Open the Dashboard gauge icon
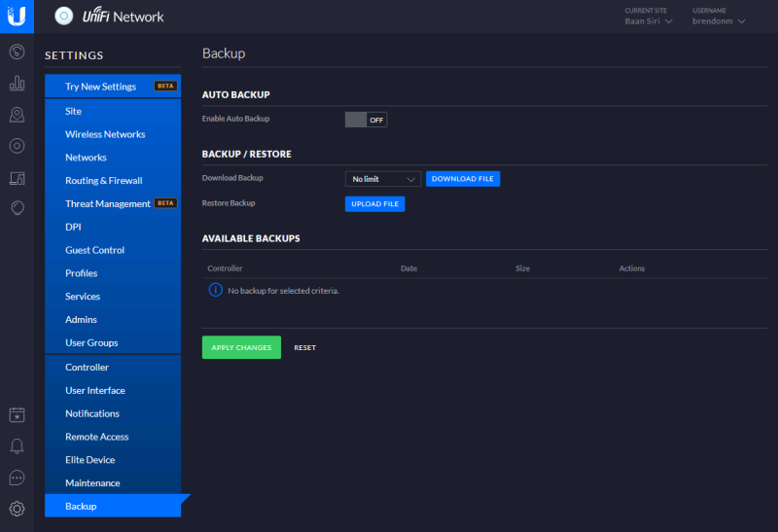 [x=17, y=52]
